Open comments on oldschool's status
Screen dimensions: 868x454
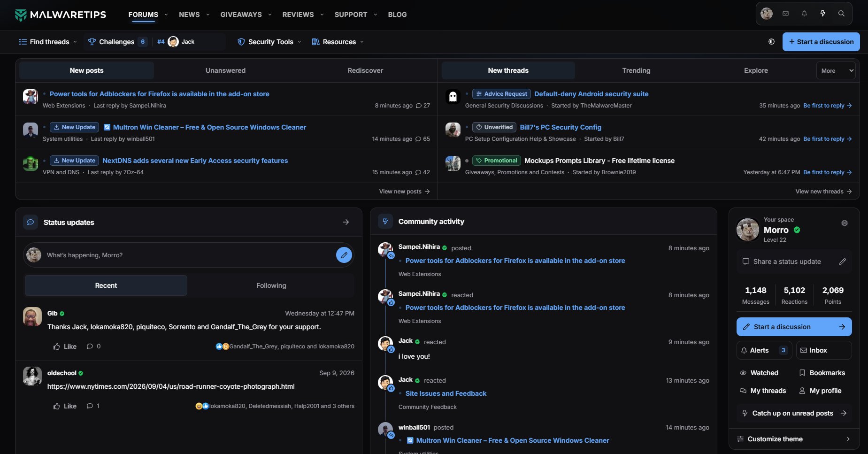[x=93, y=406]
